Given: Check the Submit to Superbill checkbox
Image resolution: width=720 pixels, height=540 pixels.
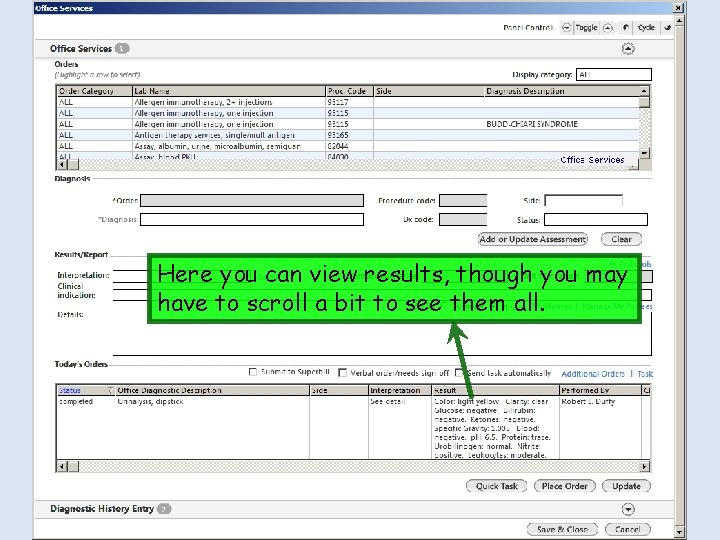Looking at the screenshot, I should (x=253, y=372).
